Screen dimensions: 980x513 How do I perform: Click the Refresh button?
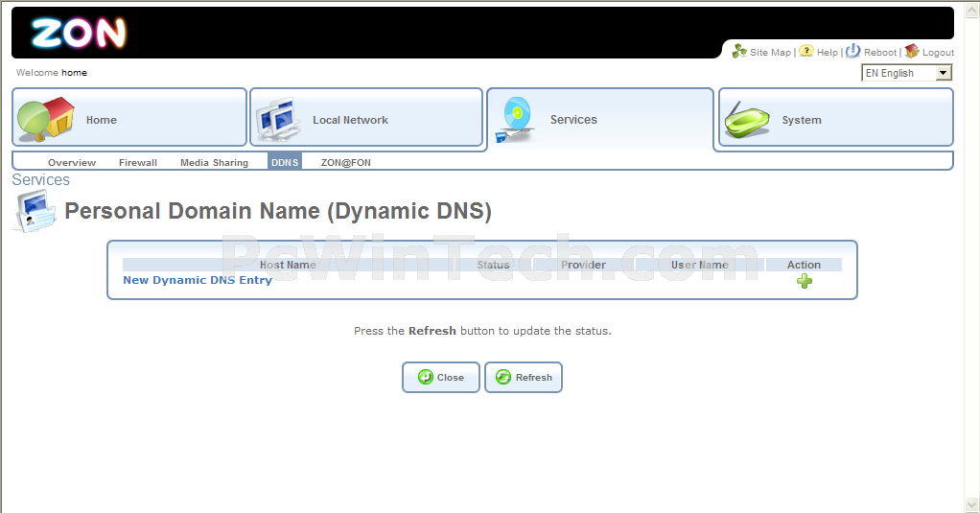[x=524, y=378]
